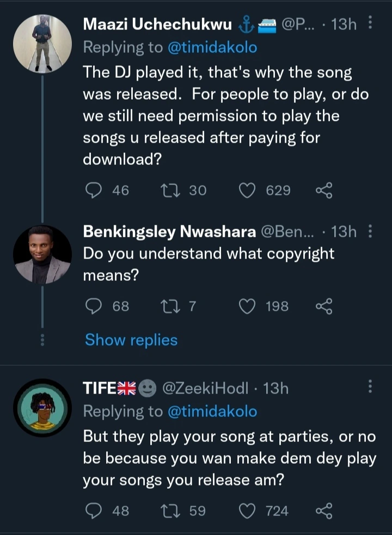Share Benkingsley Nwashara's tweet
This screenshot has width=392, height=535.
tap(323, 306)
